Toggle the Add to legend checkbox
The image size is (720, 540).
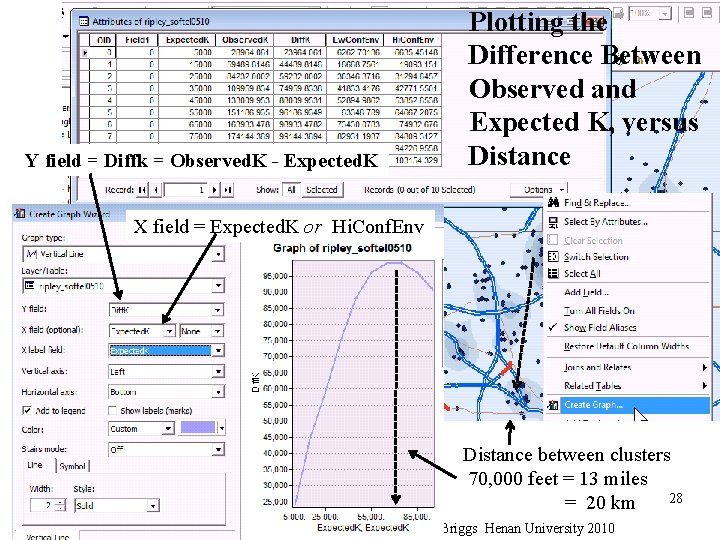click(x=27, y=410)
